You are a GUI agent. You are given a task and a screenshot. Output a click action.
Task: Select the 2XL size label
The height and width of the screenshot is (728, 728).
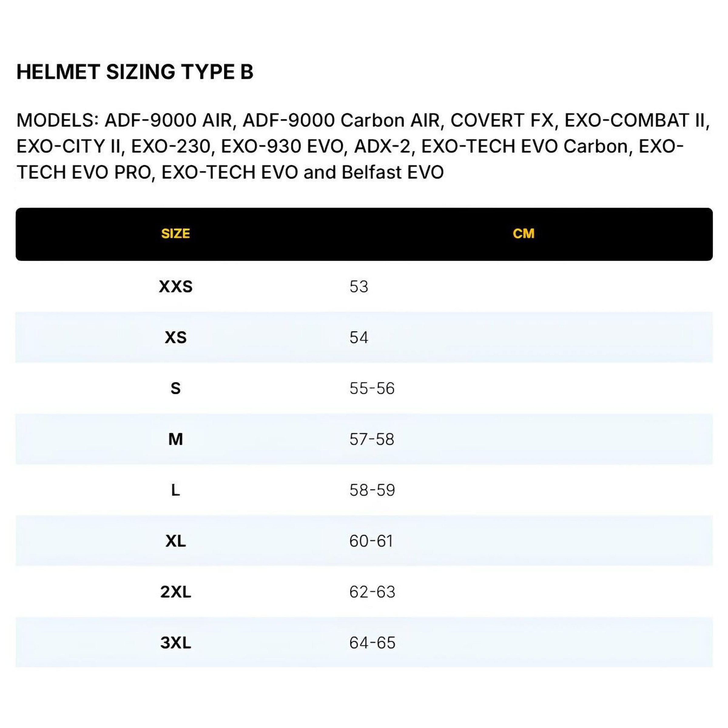click(176, 592)
